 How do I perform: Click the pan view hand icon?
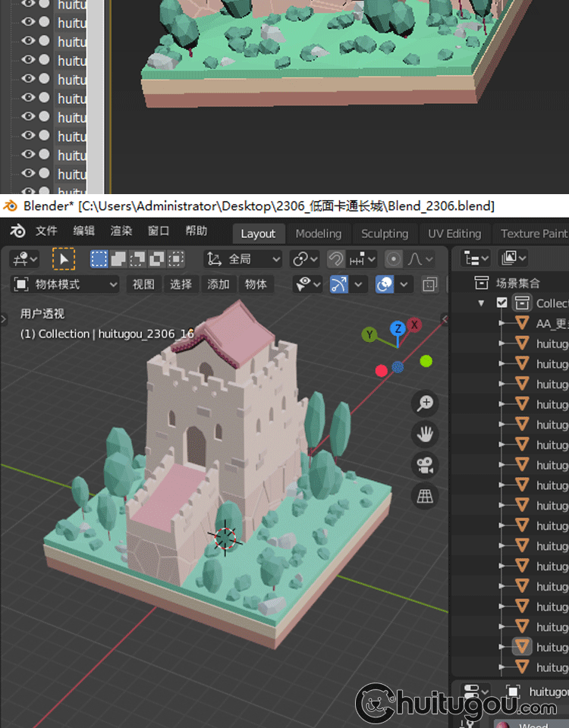[x=425, y=435]
